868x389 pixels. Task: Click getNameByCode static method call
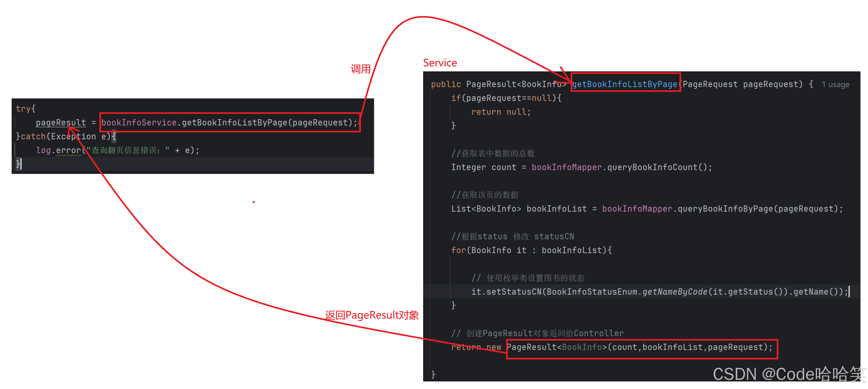click(675, 292)
